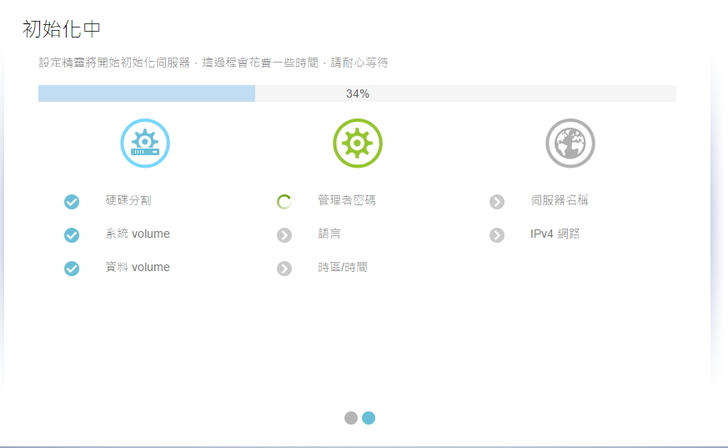Click the arrow icon beside 語言
The height and width of the screenshot is (448, 728).
tap(284, 235)
